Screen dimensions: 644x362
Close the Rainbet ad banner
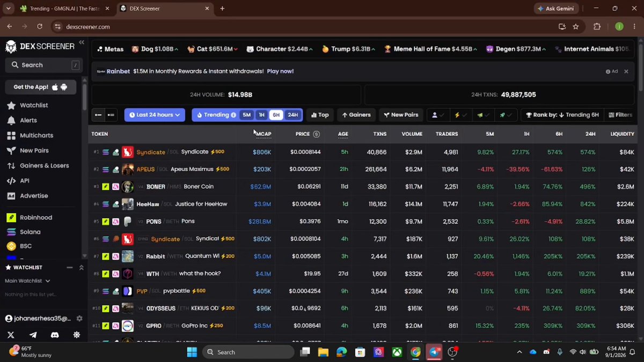(626, 71)
